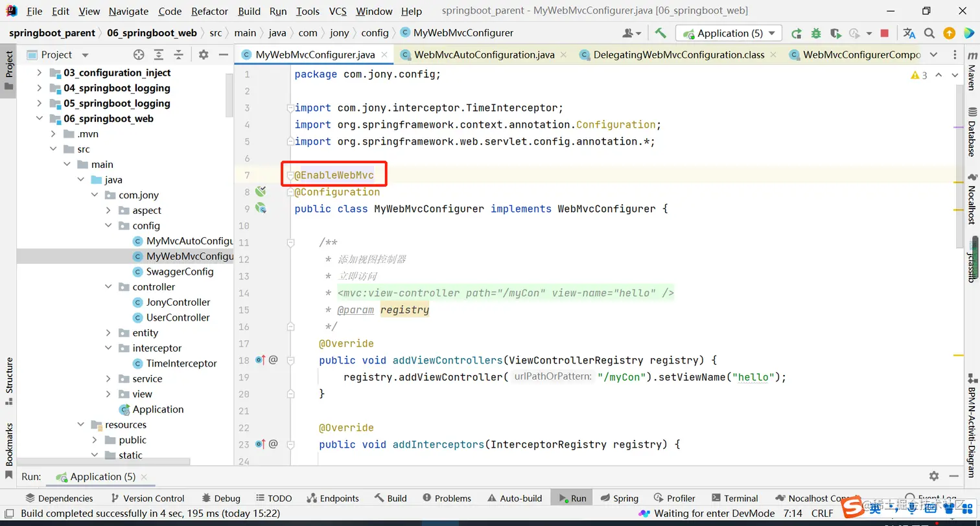The width and height of the screenshot is (980, 526).
Task: Rerun Application with the green rerun icon
Action: click(796, 33)
